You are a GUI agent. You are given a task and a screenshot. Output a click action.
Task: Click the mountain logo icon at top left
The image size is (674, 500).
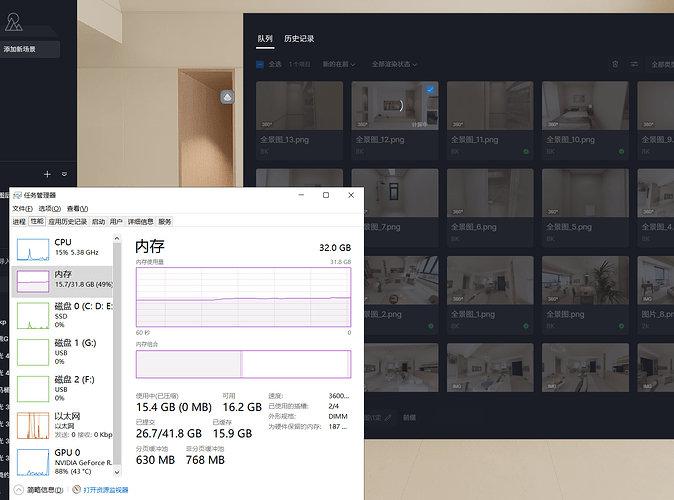(x=15, y=22)
